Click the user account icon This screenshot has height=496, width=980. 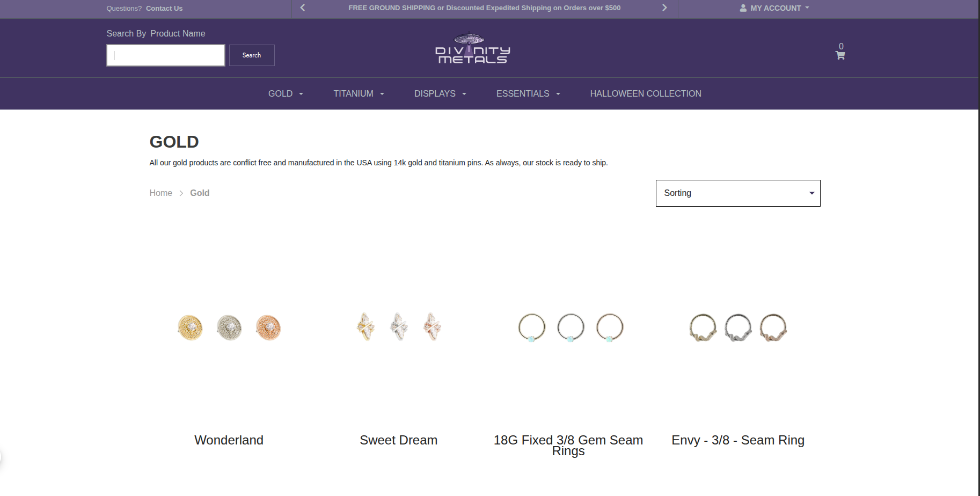pos(743,8)
